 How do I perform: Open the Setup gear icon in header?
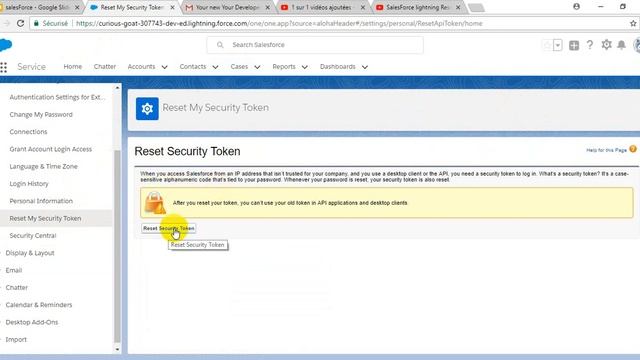click(x=606, y=45)
